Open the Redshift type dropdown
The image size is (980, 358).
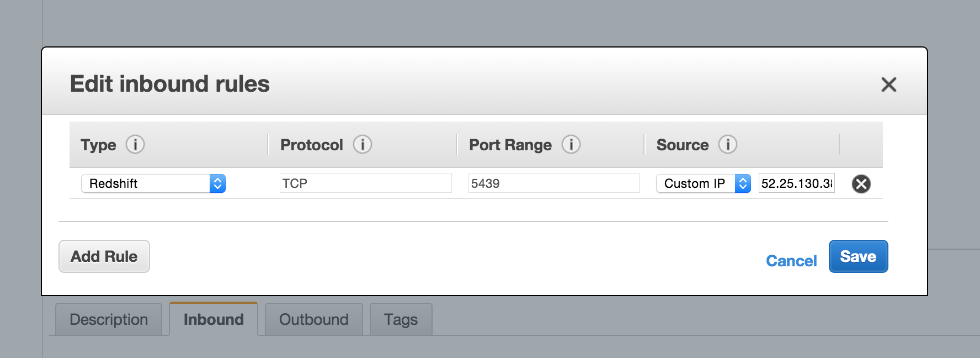pyautogui.click(x=153, y=183)
